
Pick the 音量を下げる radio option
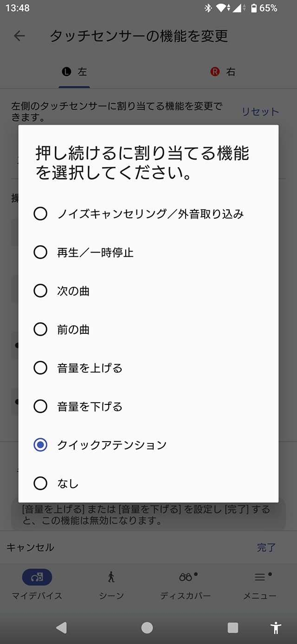41,407
